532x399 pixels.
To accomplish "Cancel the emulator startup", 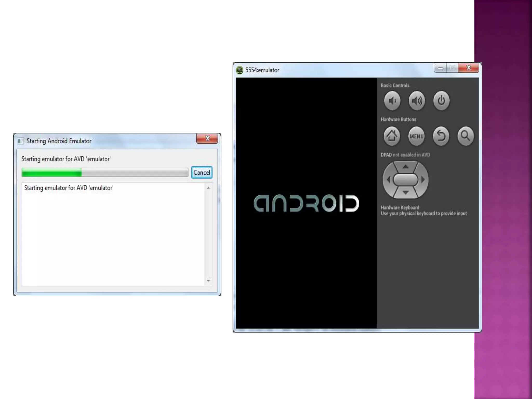I will 202,172.
